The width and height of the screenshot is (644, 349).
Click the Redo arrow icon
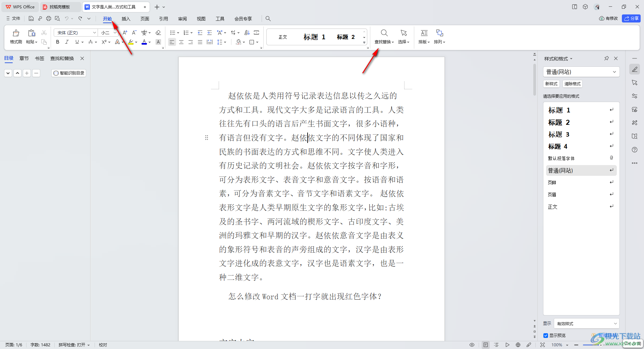[x=80, y=18]
